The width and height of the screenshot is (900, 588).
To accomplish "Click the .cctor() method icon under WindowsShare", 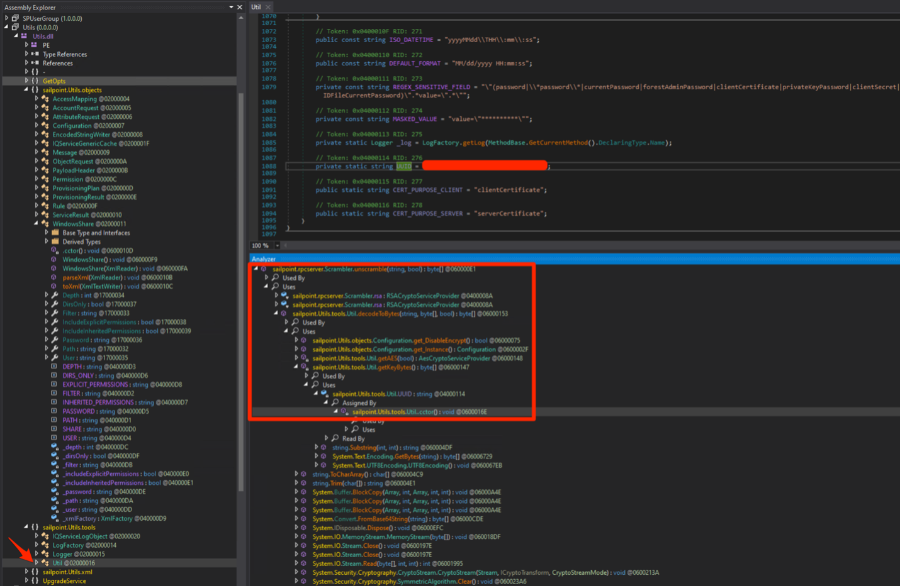I will [54, 250].
